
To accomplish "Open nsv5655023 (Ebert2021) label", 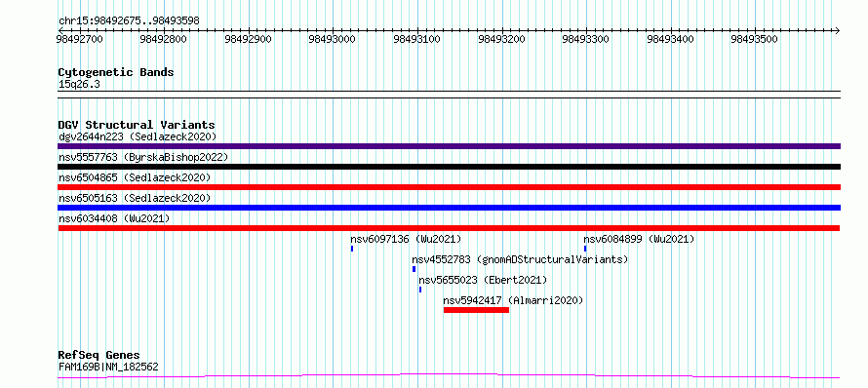I will tap(483, 280).
